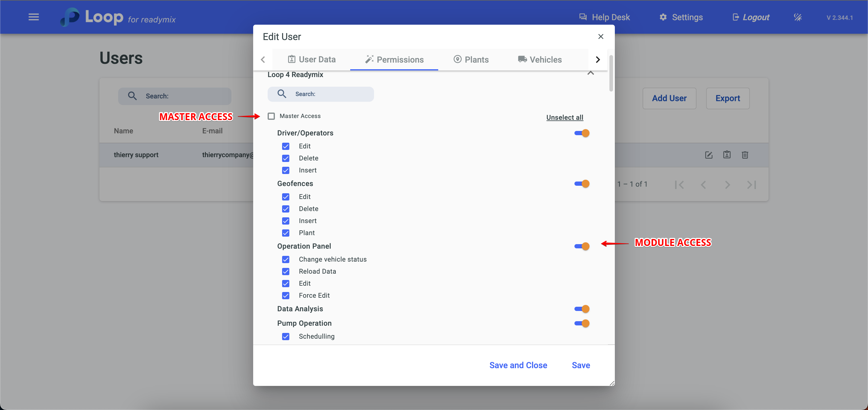Screen dimensions: 868x410
Task: Open the hamburger navigation menu
Action: 33,17
